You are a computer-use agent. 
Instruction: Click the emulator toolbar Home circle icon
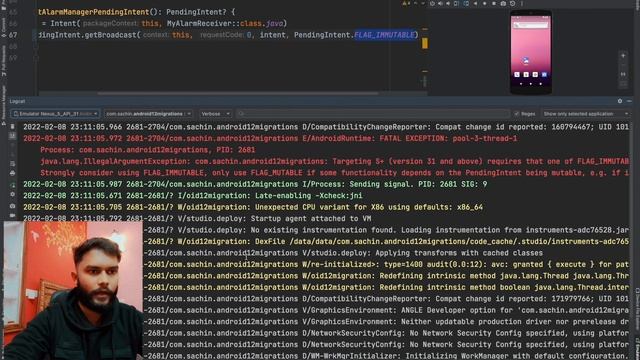484,3
